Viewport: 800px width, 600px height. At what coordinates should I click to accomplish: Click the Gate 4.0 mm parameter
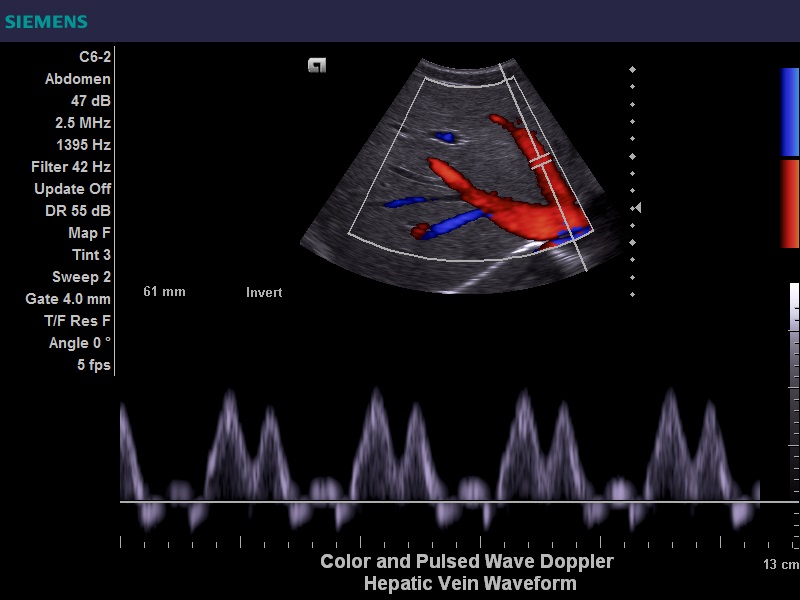tap(67, 299)
